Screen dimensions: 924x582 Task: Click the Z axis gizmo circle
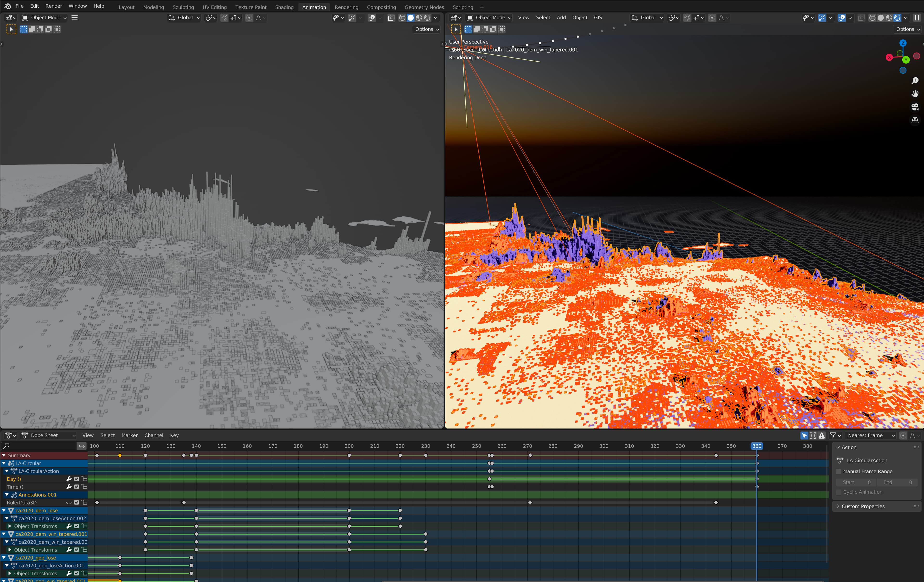[903, 43]
